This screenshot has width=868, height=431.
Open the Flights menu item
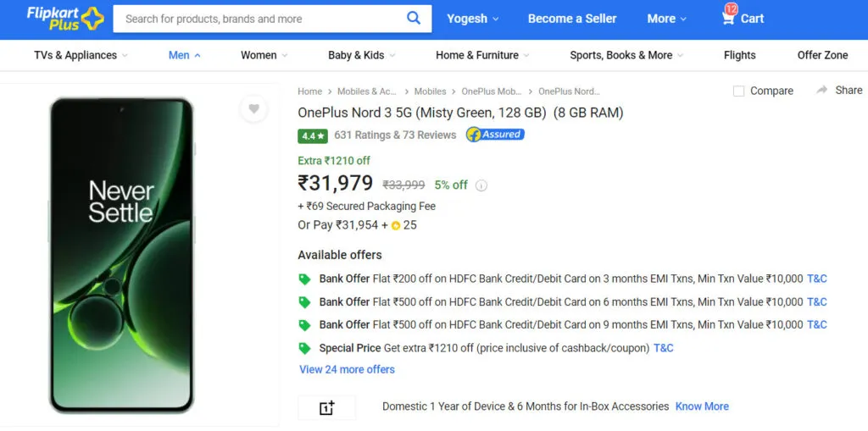click(739, 55)
